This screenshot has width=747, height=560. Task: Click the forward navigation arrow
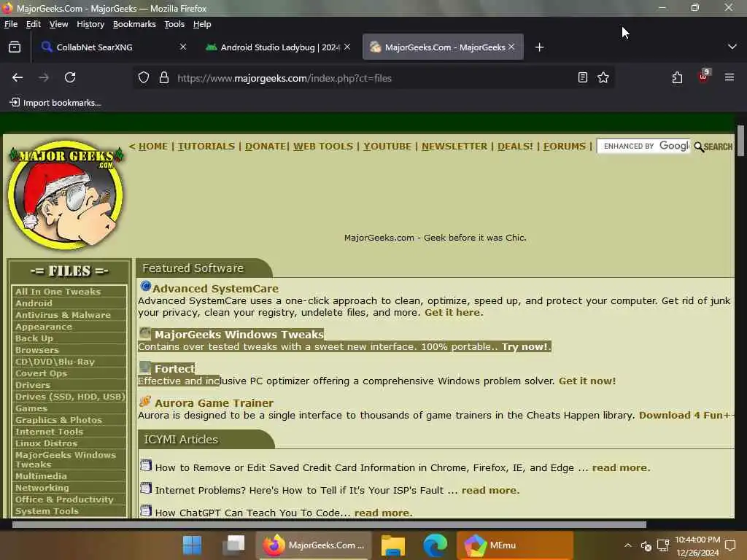(44, 77)
